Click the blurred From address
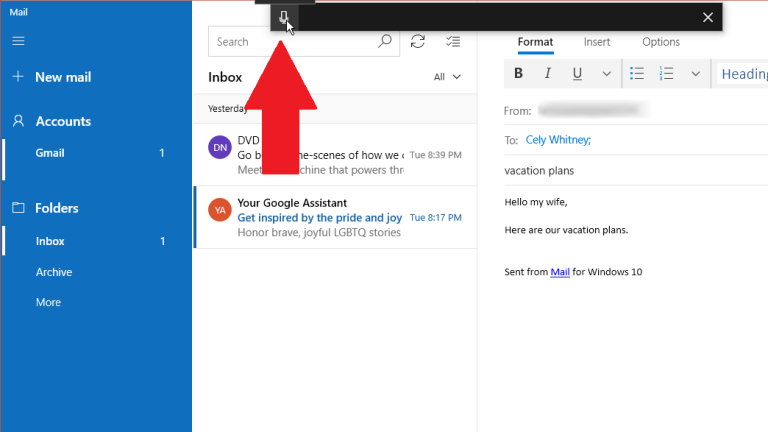768x432 pixels. 592,110
